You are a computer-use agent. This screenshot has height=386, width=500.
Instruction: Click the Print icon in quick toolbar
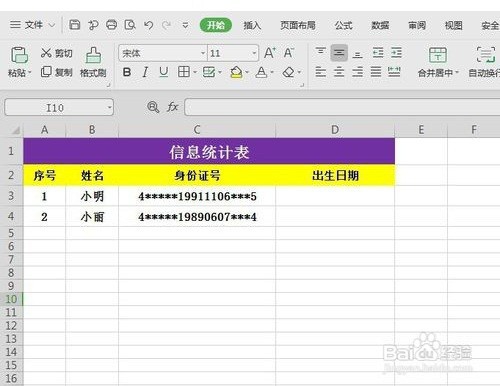point(111,25)
